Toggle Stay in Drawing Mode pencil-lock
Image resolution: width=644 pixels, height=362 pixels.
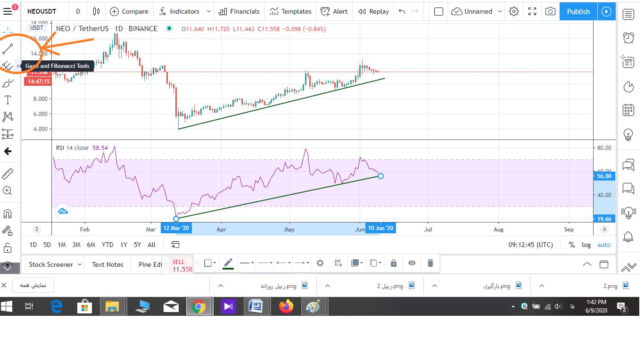8,230
